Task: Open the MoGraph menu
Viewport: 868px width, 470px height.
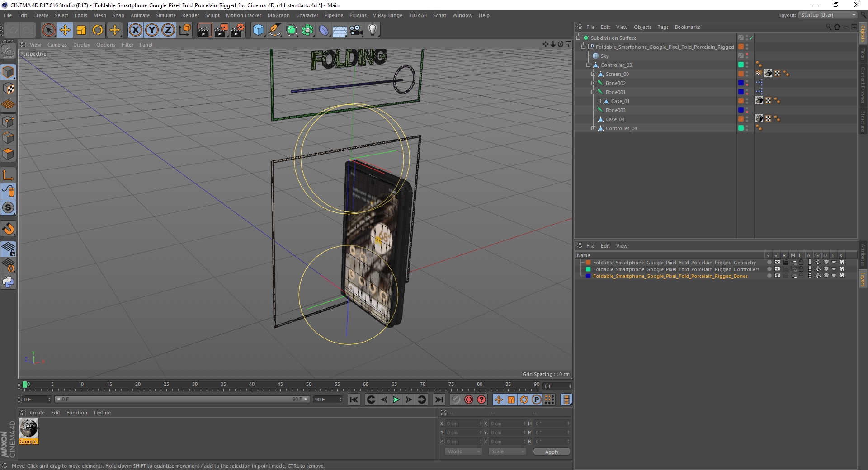Action: [278, 15]
